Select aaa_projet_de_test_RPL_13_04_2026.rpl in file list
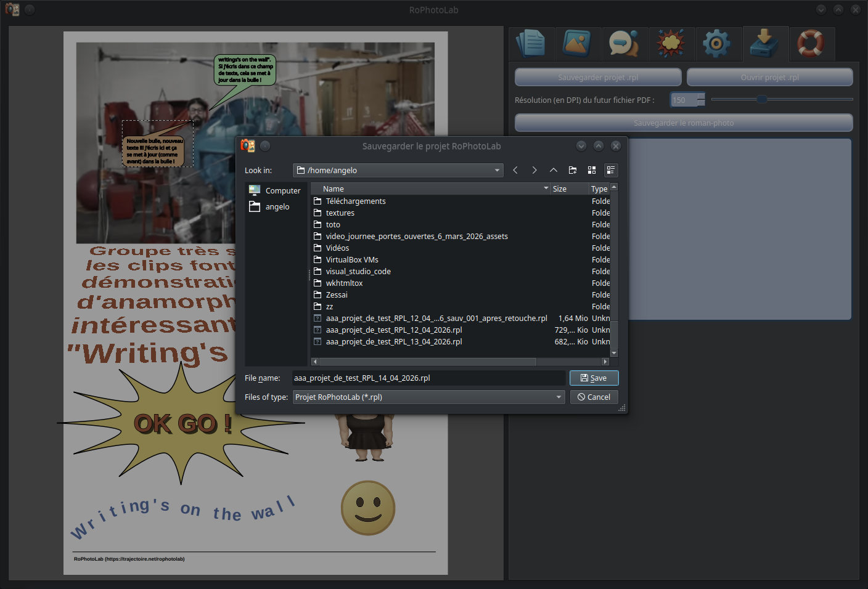 point(394,342)
